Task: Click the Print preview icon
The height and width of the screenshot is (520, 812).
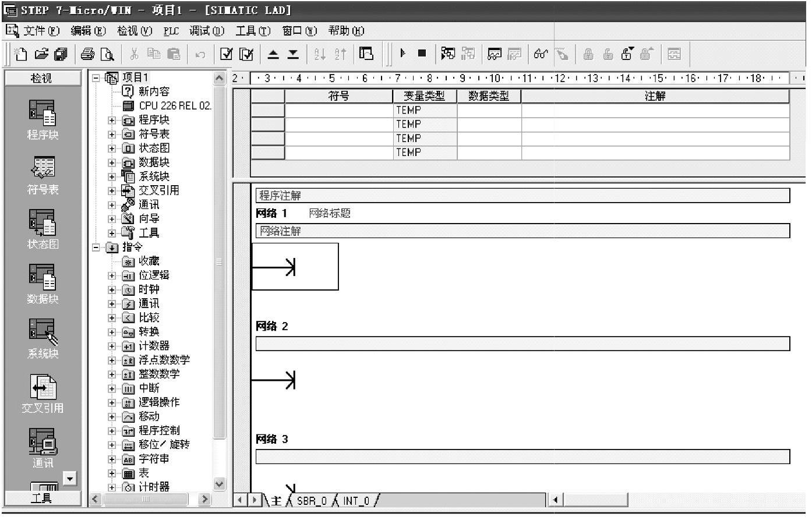Action: pos(107,54)
